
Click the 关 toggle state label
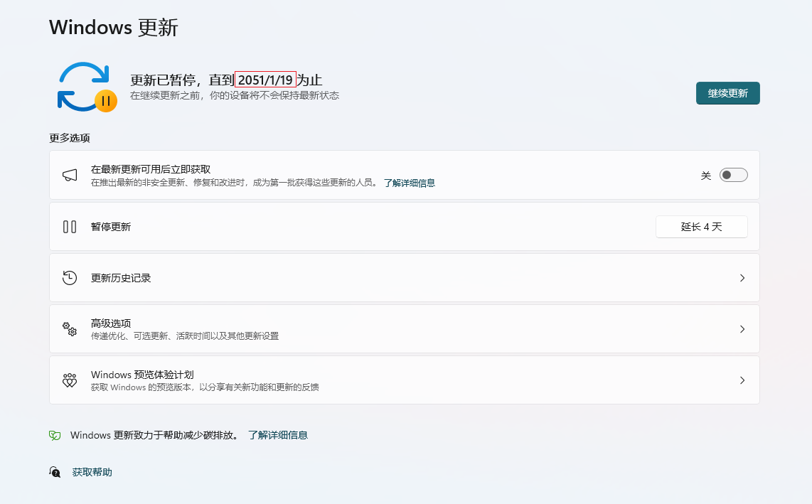coord(706,176)
